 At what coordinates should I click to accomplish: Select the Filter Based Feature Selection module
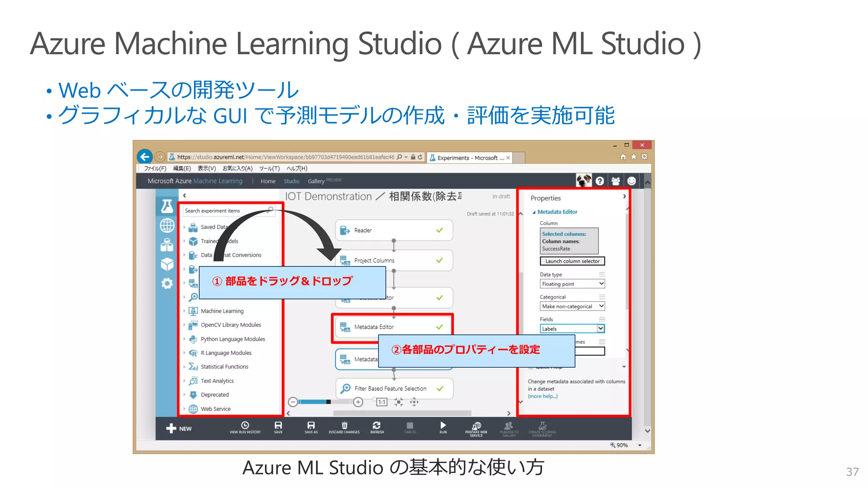click(x=394, y=388)
